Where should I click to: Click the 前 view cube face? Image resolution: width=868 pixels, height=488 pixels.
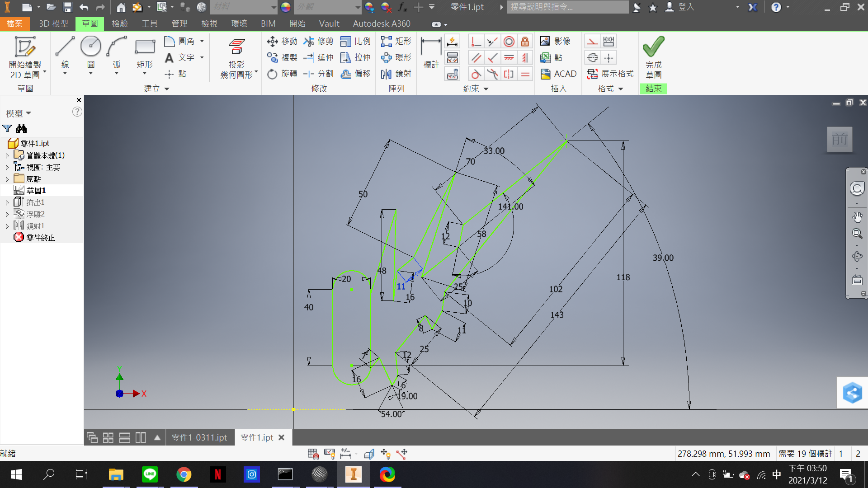click(x=840, y=139)
